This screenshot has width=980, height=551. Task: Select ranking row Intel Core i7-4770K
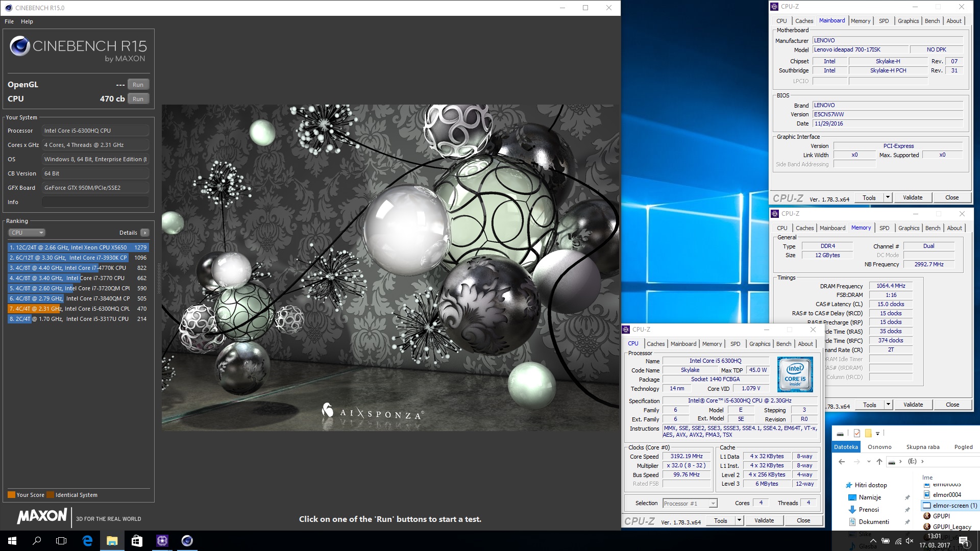tap(78, 268)
